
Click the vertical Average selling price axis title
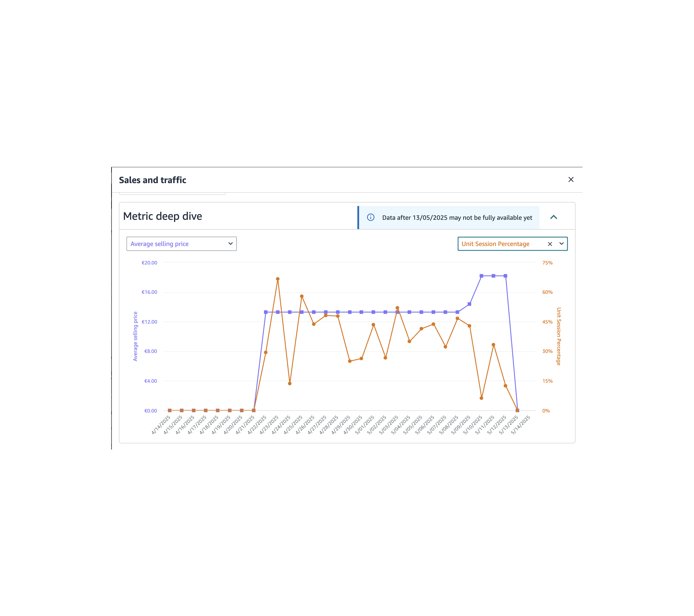point(135,336)
